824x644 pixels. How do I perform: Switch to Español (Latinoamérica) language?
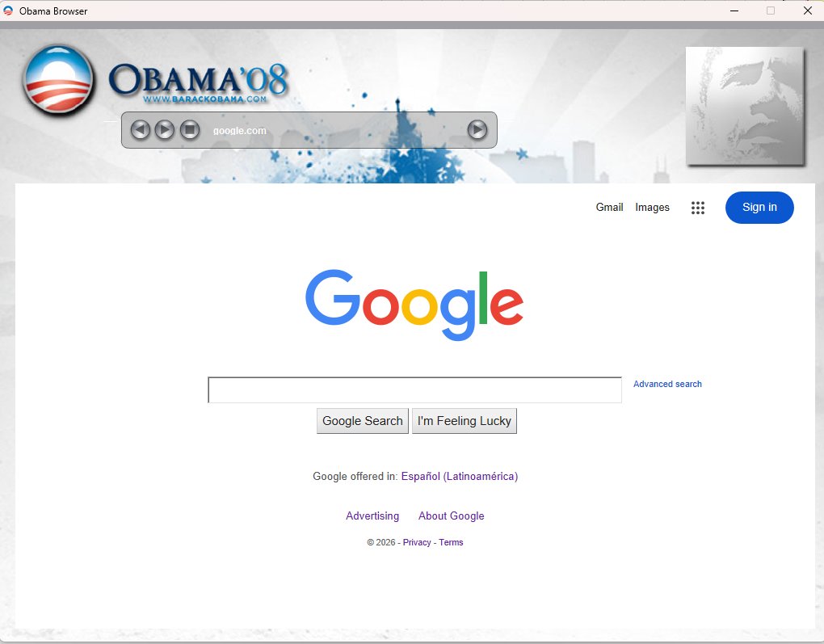point(460,476)
